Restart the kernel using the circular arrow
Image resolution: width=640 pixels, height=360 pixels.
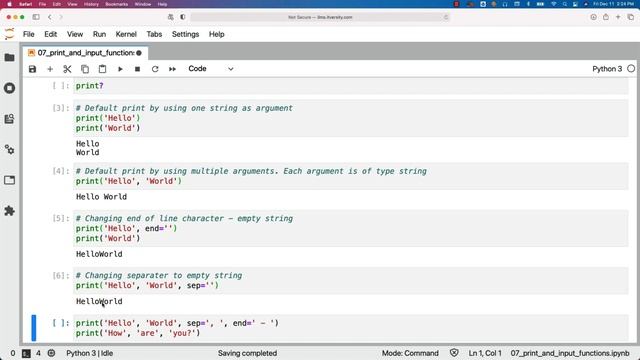coord(155,69)
